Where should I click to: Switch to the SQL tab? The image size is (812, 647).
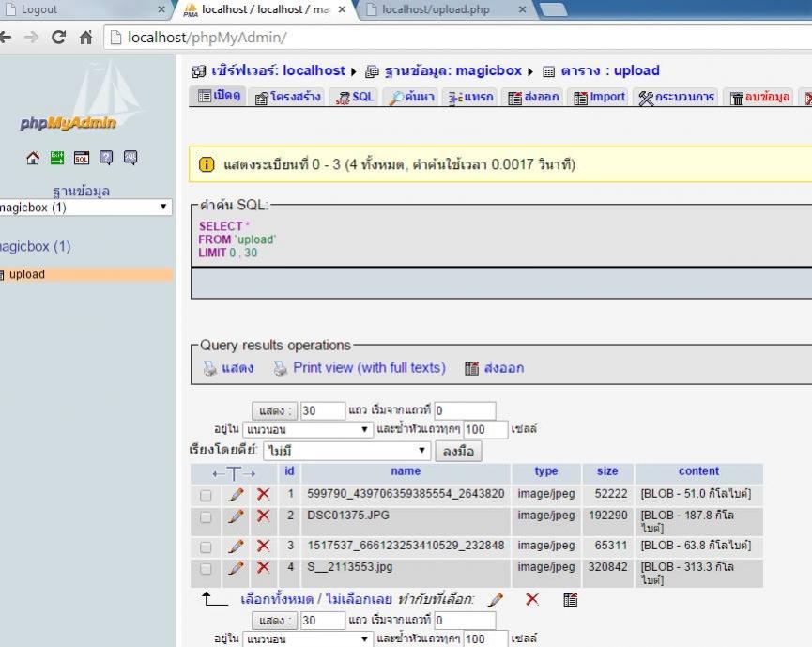click(356, 97)
